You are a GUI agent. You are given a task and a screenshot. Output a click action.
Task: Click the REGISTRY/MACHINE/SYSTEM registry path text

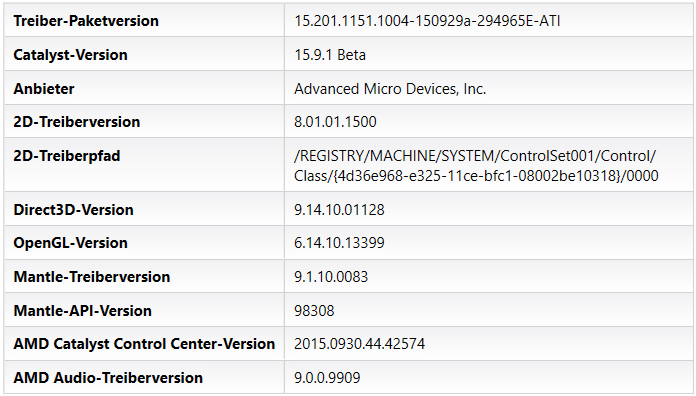[x=476, y=166]
